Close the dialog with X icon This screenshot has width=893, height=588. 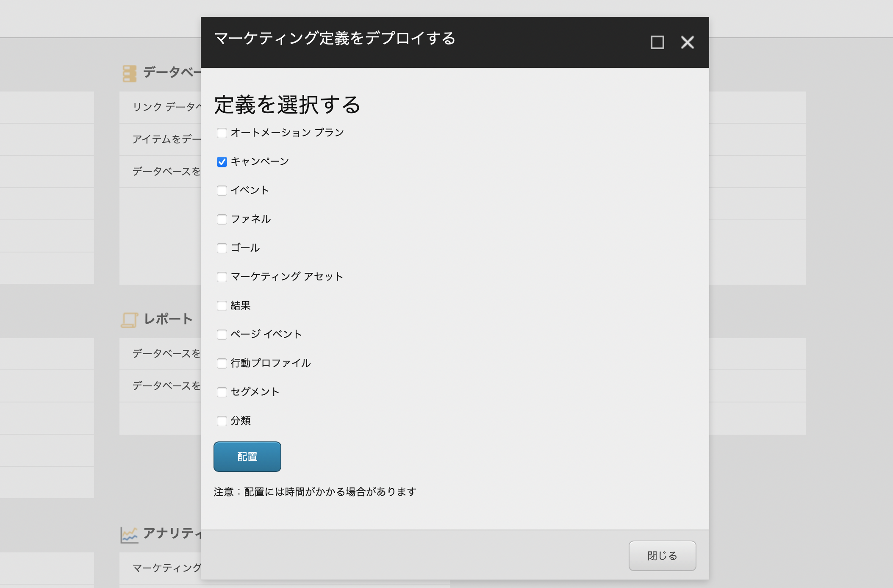pos(687,42)
